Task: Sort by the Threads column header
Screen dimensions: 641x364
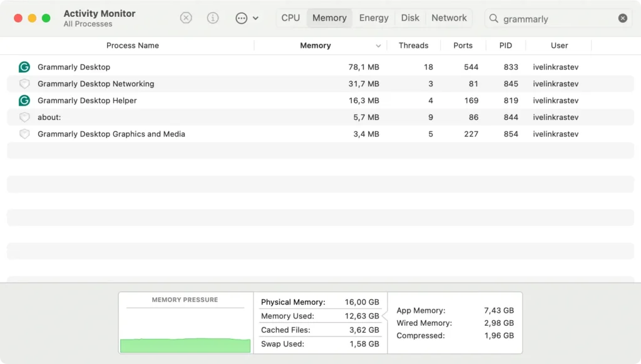Action: pyautogui.click(x=413, y=46)
